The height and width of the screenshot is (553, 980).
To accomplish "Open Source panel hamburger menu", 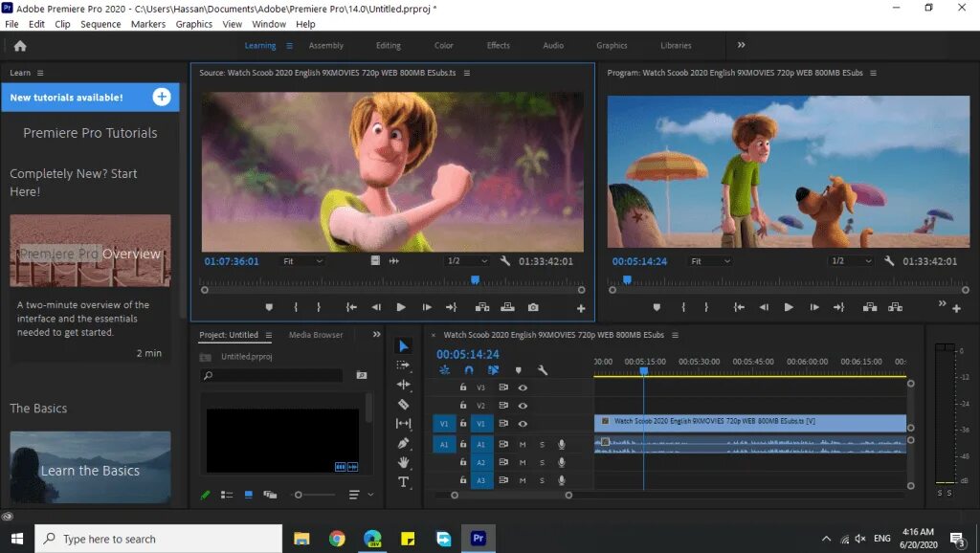I will [x=467, y=73].
